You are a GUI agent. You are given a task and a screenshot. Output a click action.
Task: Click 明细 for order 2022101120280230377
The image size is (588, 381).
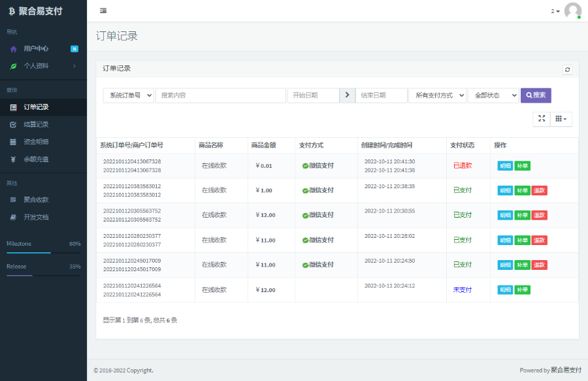click(505, 240)
